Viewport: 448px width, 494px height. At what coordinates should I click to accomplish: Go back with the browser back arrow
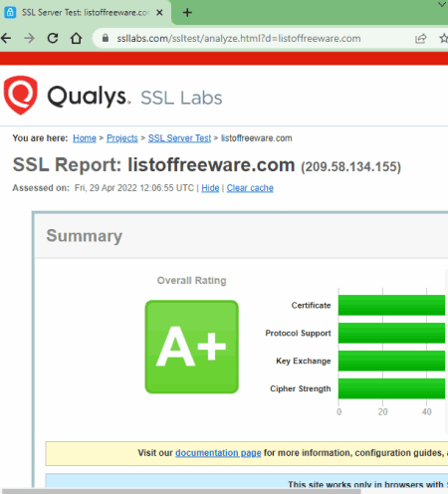[6, 39]
